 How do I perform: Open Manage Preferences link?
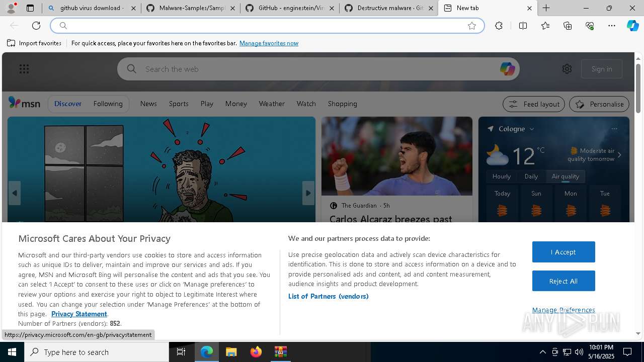coord(563,310)
